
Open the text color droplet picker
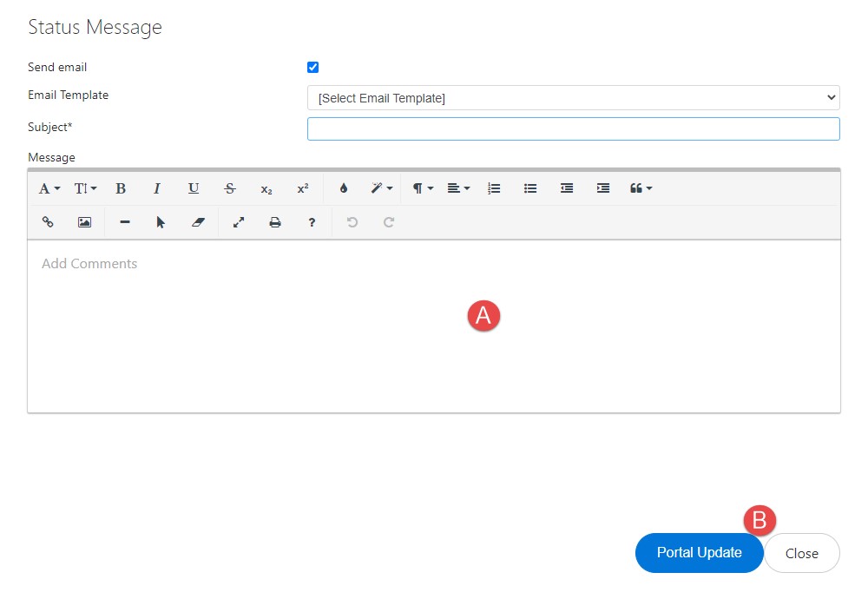(344, 188)
